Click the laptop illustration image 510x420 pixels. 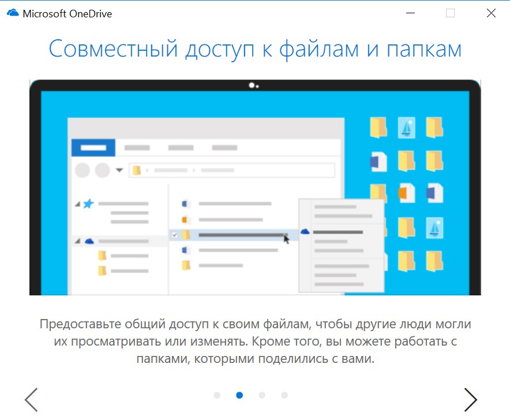(x=255, y=187)
